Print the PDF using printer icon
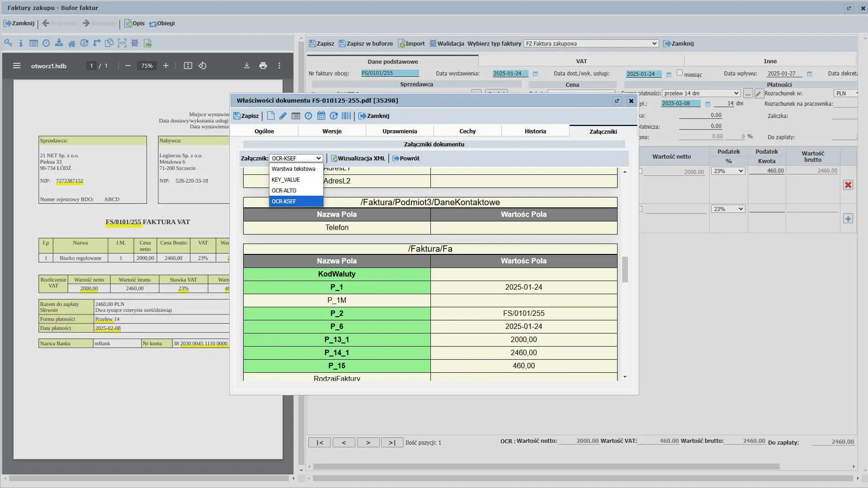Screen dimensions: 868x488 [x=263, y=66]
